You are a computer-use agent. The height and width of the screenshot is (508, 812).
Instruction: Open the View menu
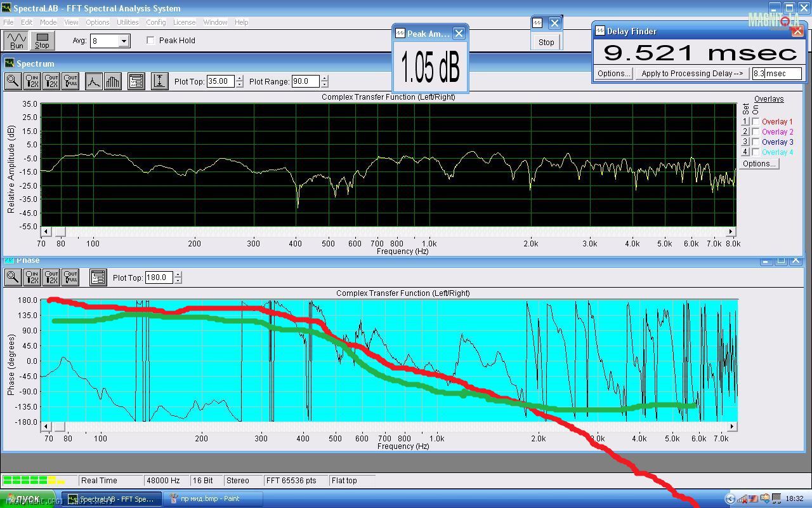[71, 22]
